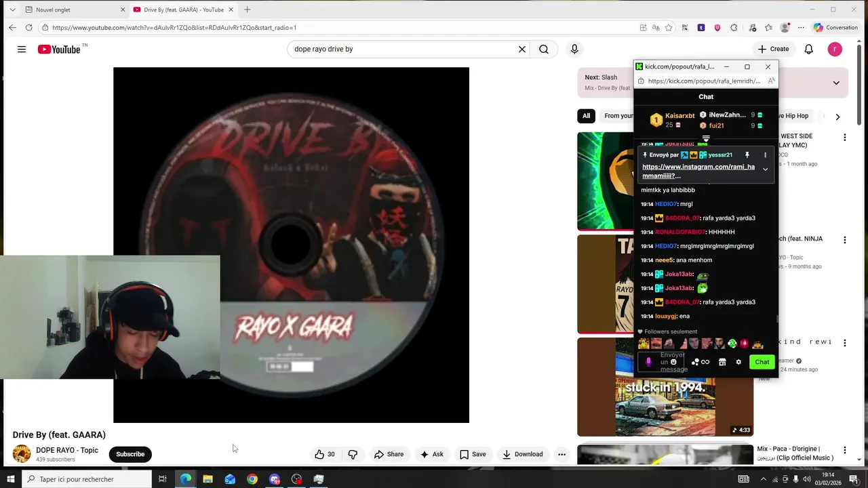The image size is (868, 488).
Task: Insert the red gem quick emote
Action: (x=744, y=344)
